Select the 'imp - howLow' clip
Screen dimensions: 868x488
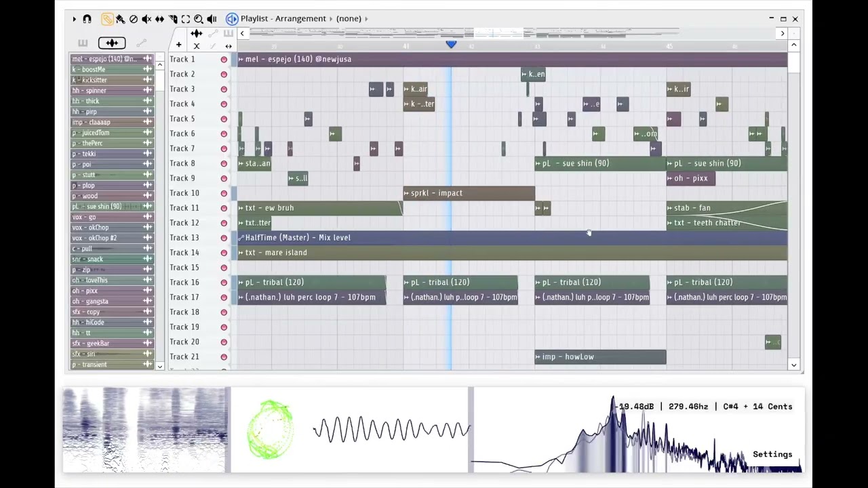600,357
